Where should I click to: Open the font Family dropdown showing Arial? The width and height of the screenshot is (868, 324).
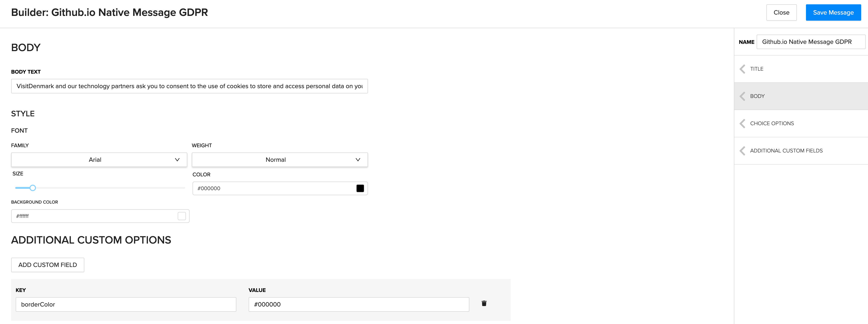[99, 160]
